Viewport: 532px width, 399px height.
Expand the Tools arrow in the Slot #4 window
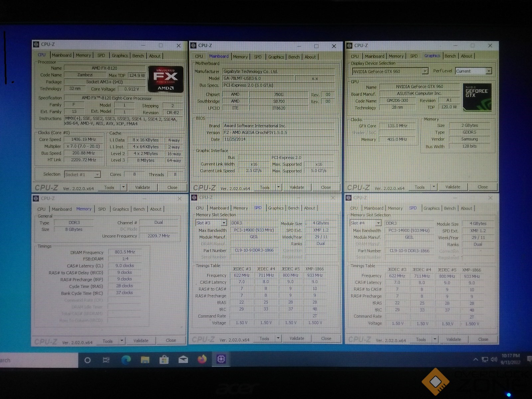(435, 339)
